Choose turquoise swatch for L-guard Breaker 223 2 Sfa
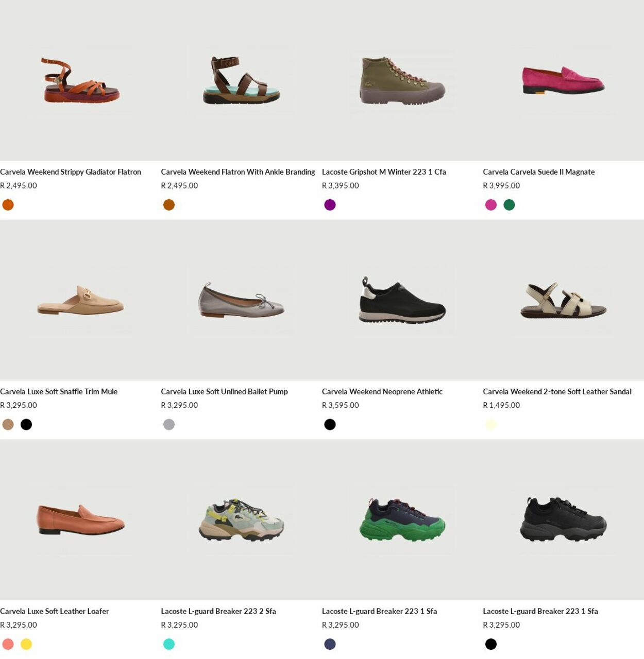This screenshot has height=659, width=644. coord(169,644)
